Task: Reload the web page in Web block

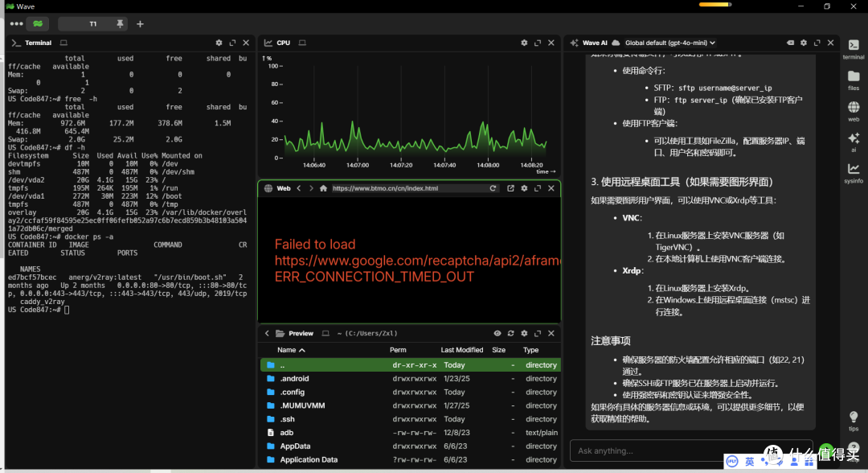Action: pyautogui.click(x=493, y=188)
